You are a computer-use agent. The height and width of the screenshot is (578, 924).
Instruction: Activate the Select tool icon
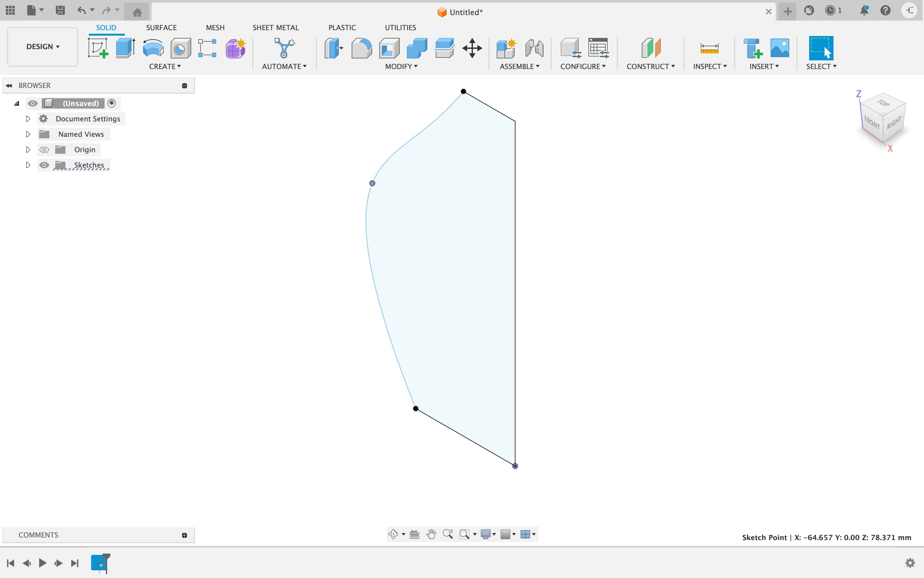(821, 48)
